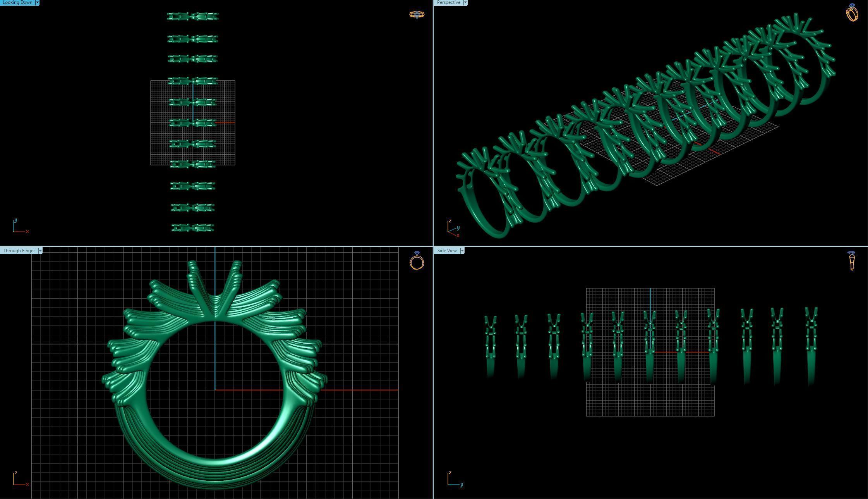Open the Looking Down viewport dropdown arrow
Screen dimensions: 868x499
(x=37, y=2)
